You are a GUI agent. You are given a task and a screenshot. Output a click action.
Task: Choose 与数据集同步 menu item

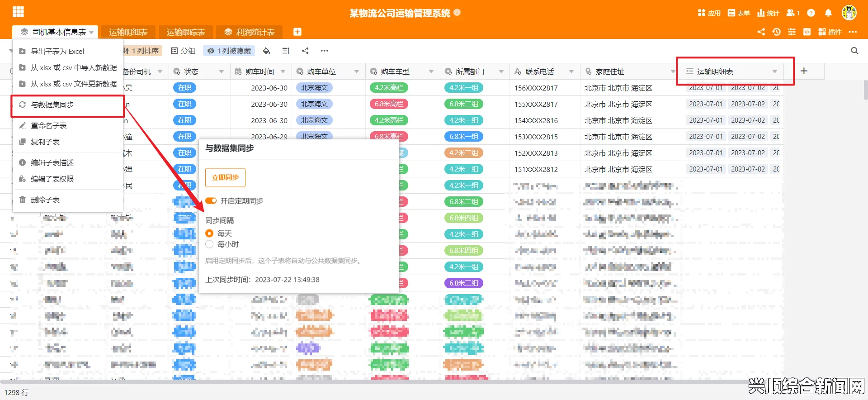click(68, 105)
